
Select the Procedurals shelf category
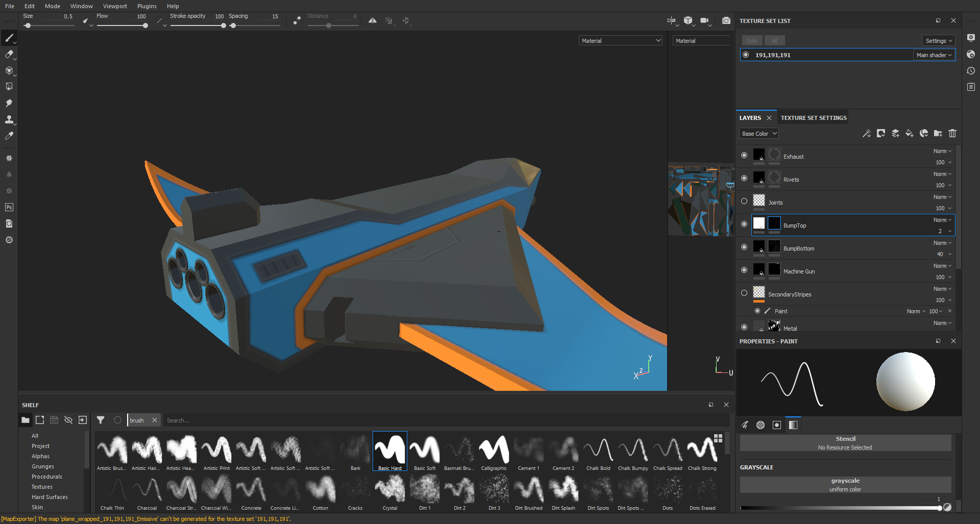(x=47, y=477)
